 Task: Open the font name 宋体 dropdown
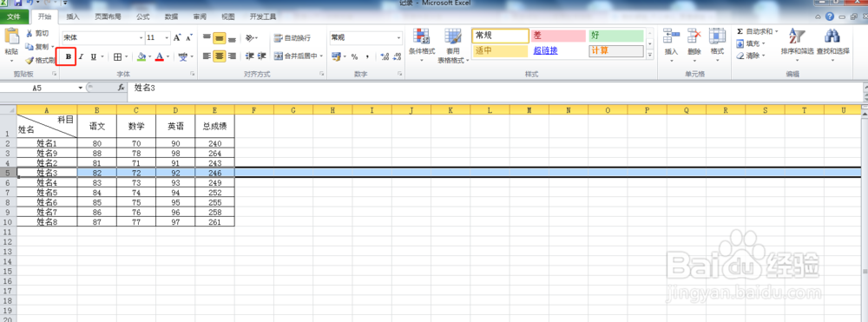click(141, 38)
